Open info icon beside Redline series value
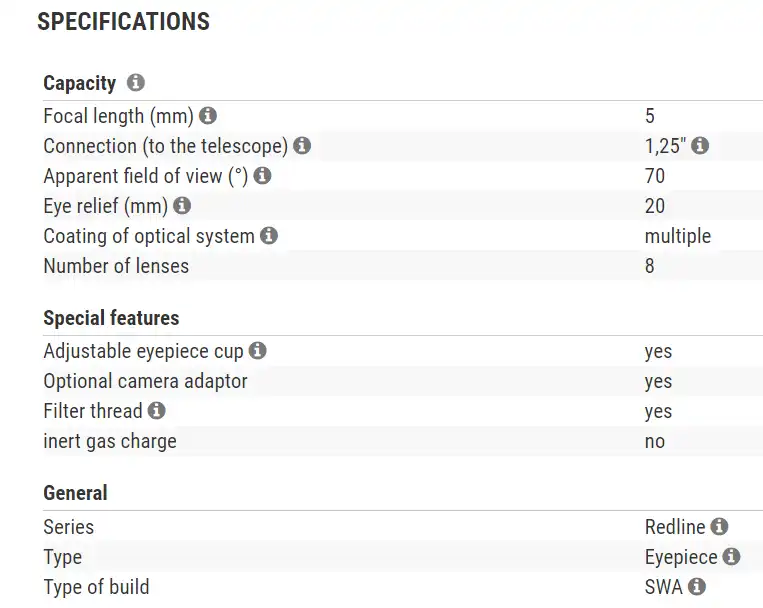 (x=719, y=526)
